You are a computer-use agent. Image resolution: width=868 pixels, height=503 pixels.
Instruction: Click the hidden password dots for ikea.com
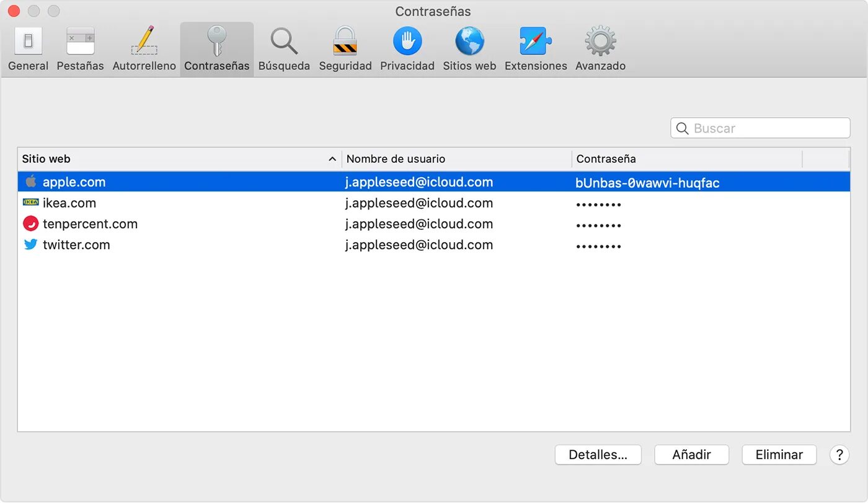598,204
